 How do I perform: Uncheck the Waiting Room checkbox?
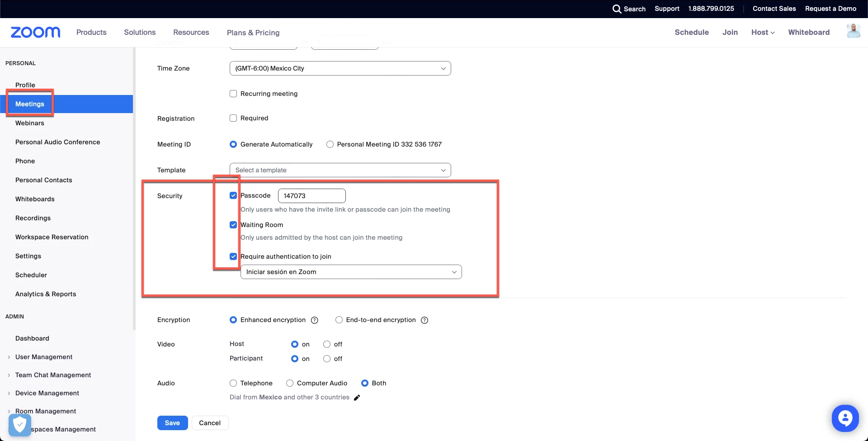[x=233, y=225]
